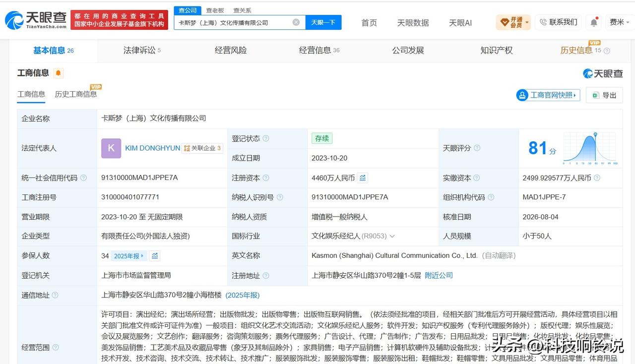This screenshot has width=635, height=364.
Task: Click the help icon next to 注册地址
Action: coord(266,276)
